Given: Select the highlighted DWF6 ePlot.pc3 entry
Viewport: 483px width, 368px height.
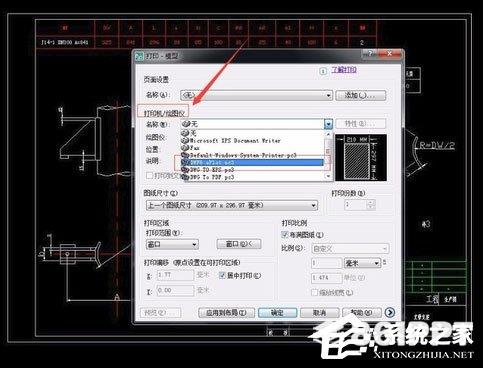Looking at the screenshot, I should (252, 162).
